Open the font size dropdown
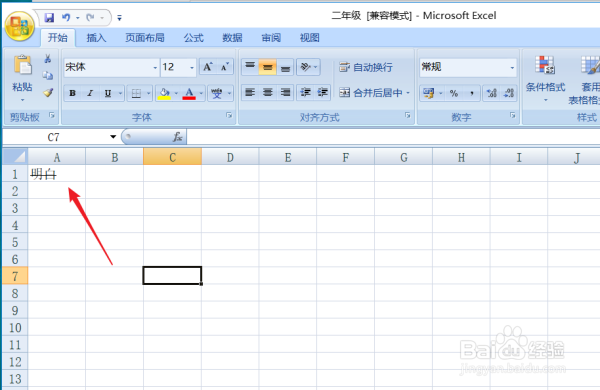Image resolution: width=600 pixels, height=390 pixels. [x=192, y=67]
